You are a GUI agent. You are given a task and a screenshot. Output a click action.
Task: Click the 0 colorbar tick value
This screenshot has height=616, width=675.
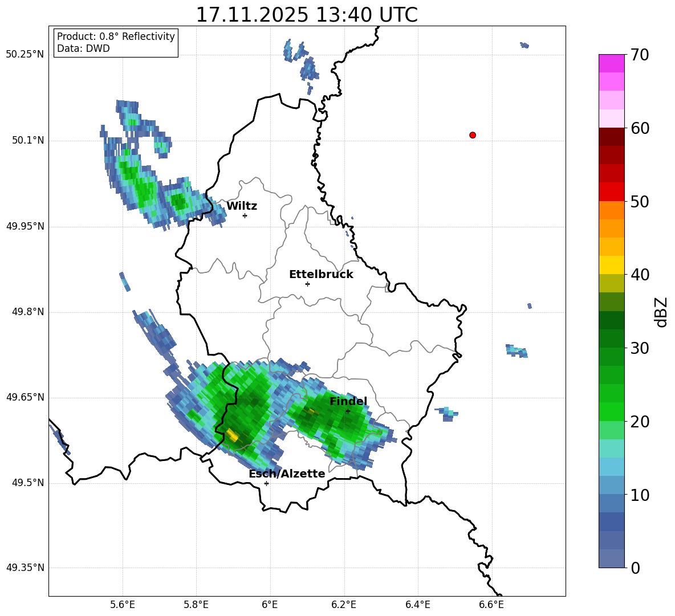click(x=635, y=568)
